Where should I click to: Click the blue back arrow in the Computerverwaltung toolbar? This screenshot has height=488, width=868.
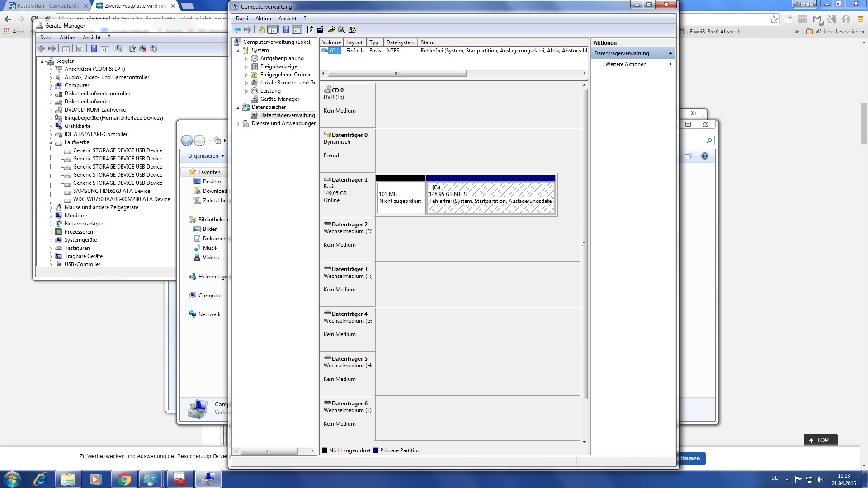(237, 30)
